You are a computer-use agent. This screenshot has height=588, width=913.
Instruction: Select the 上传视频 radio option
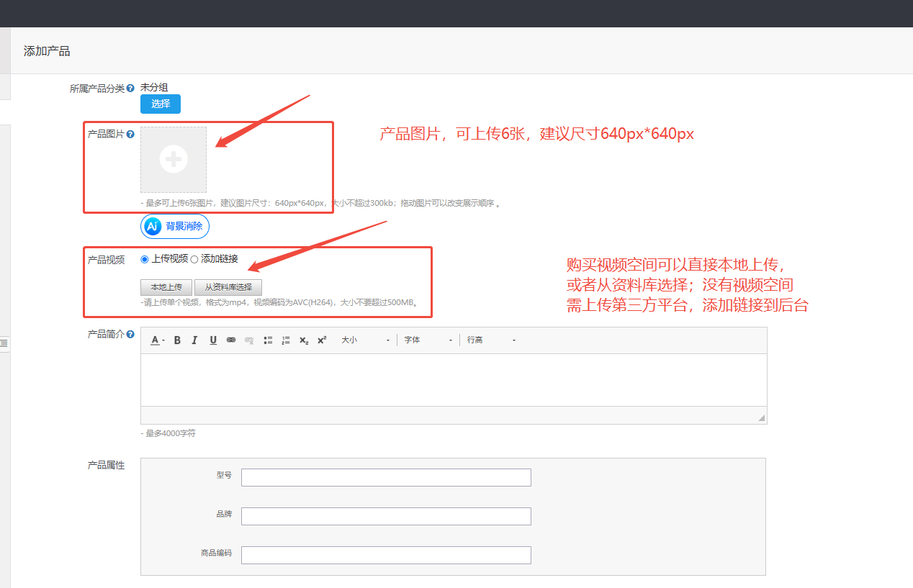pyautogui.click(x=145, y=259)
